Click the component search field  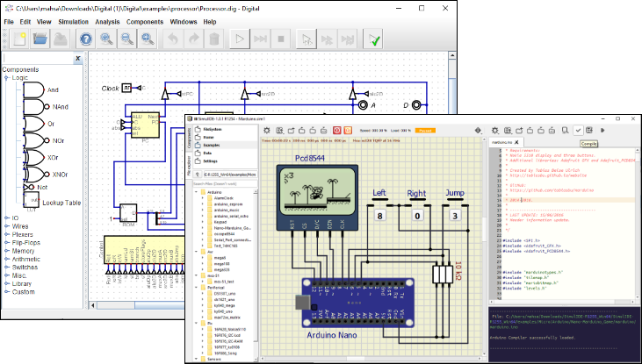click(35, 60)
